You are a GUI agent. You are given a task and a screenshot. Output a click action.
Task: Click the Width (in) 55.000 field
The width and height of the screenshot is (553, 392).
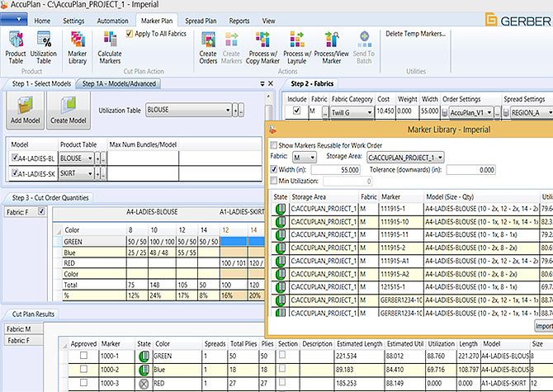click(335, 170)
